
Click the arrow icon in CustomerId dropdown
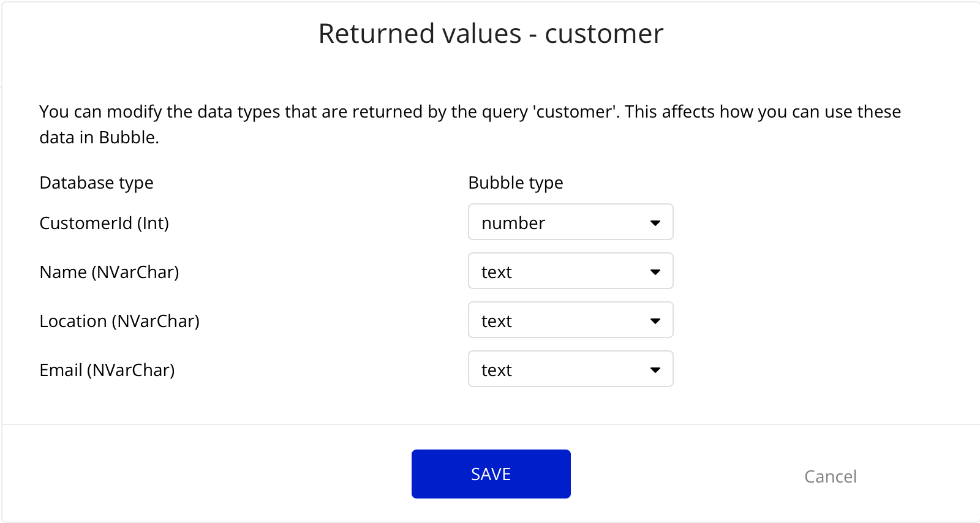[655, 223]
